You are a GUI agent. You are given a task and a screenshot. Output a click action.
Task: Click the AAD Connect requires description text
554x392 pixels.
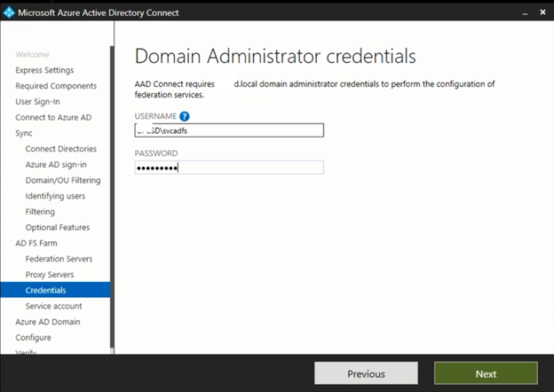tap(314, 90)
